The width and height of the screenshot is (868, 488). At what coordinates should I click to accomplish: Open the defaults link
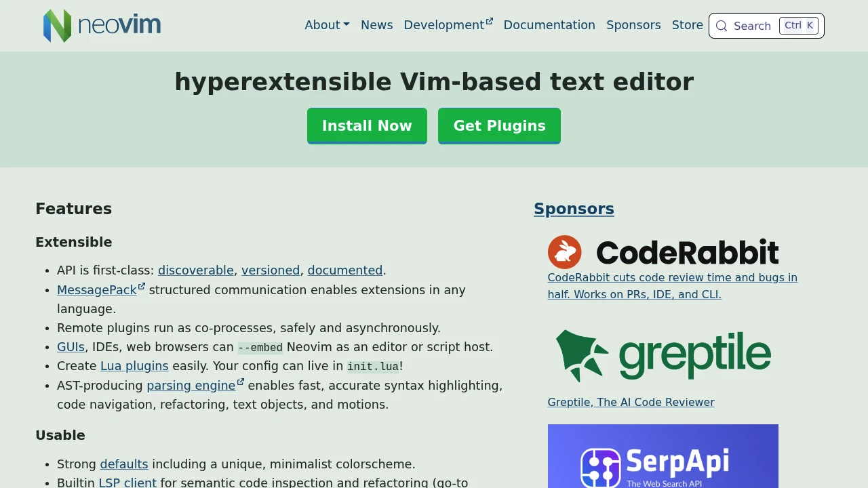coord(124,464)
